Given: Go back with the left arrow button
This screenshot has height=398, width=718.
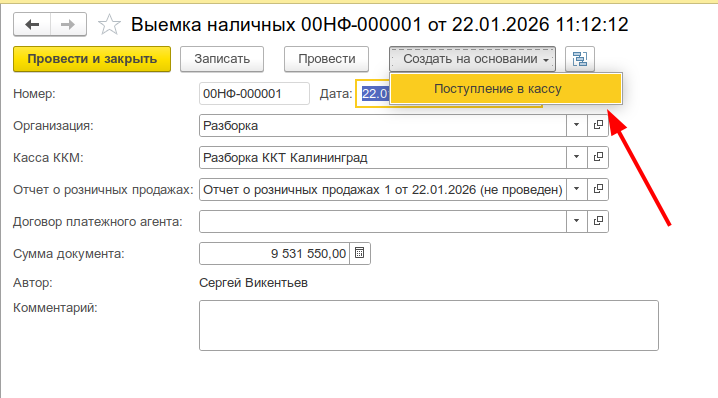Looking at the screenshot, I should (x=32, y=24).
